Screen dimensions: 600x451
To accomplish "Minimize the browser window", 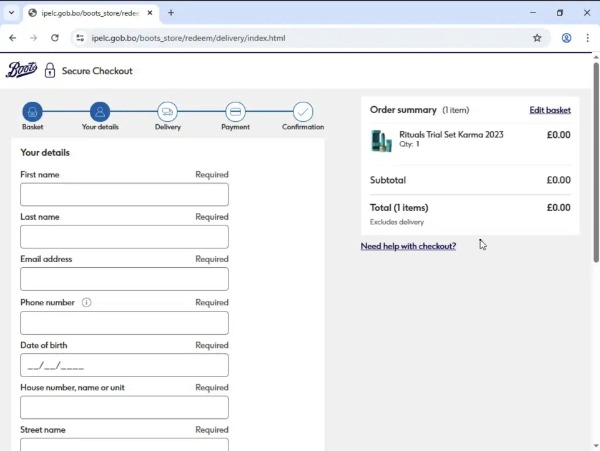I will point(533,13).
